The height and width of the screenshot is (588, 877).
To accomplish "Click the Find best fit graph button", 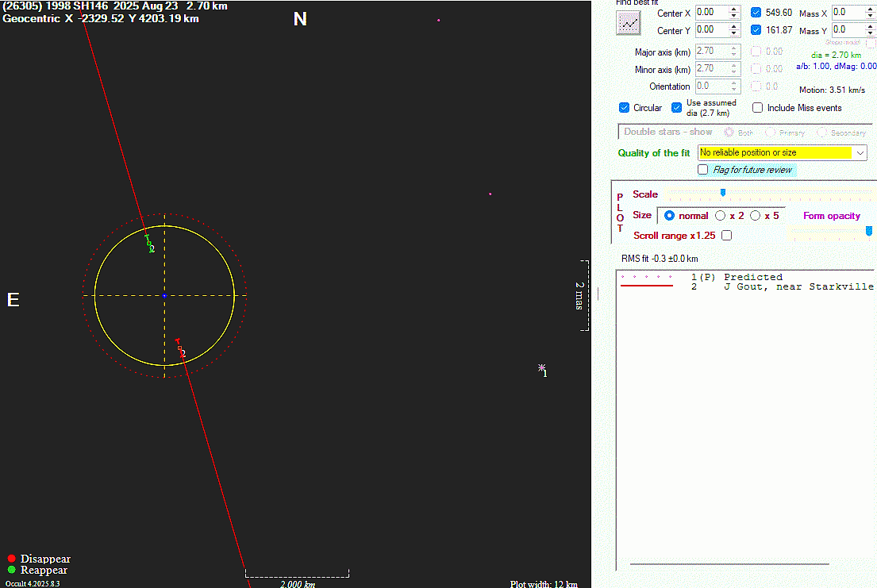I will point(628,23).
